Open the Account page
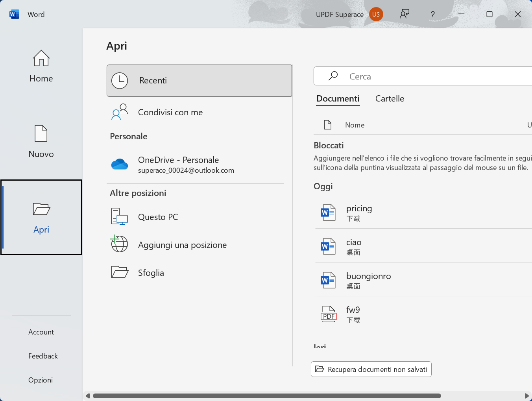Screen dimensions: 532x401 pos(41,332)
